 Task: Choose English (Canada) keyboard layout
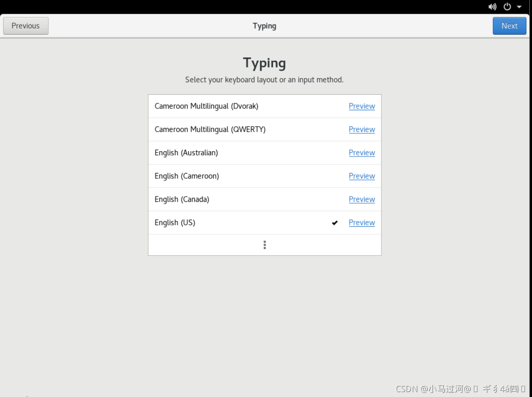click(265, 199)
